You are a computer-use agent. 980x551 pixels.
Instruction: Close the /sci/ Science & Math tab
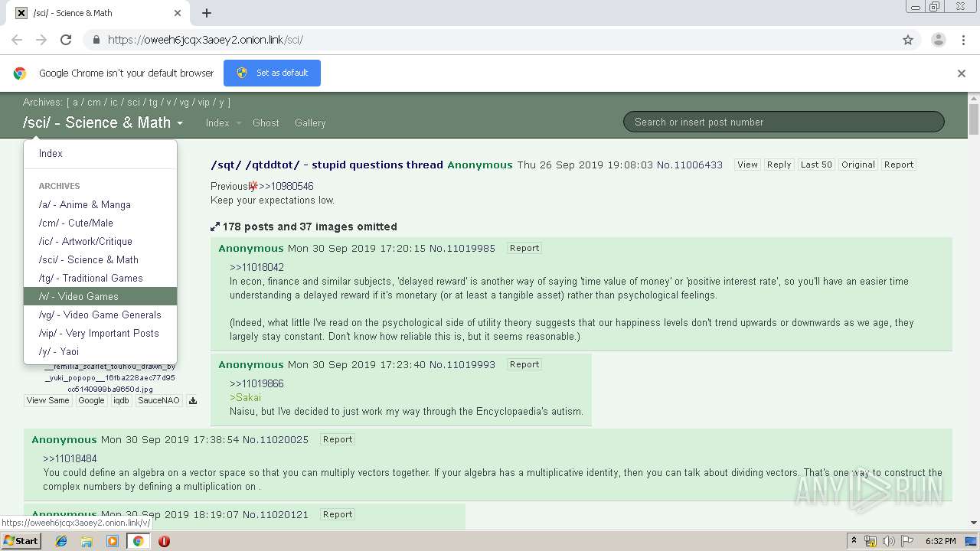[178, 13]
